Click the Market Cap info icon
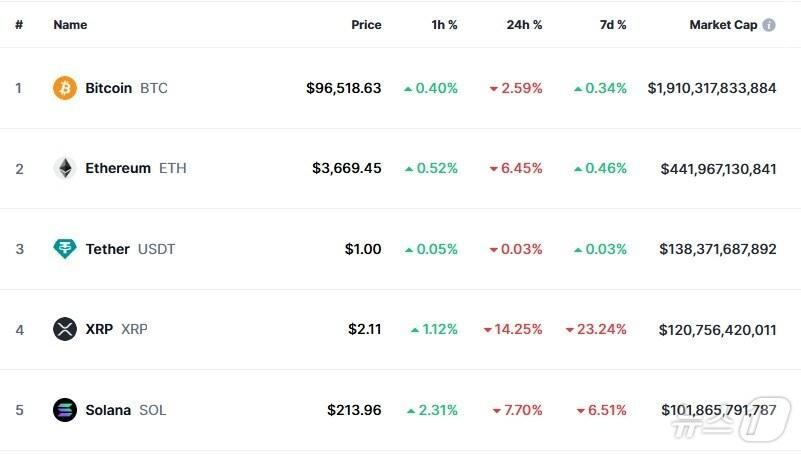This screenshot has width=801, height=454. click(769, 25)
